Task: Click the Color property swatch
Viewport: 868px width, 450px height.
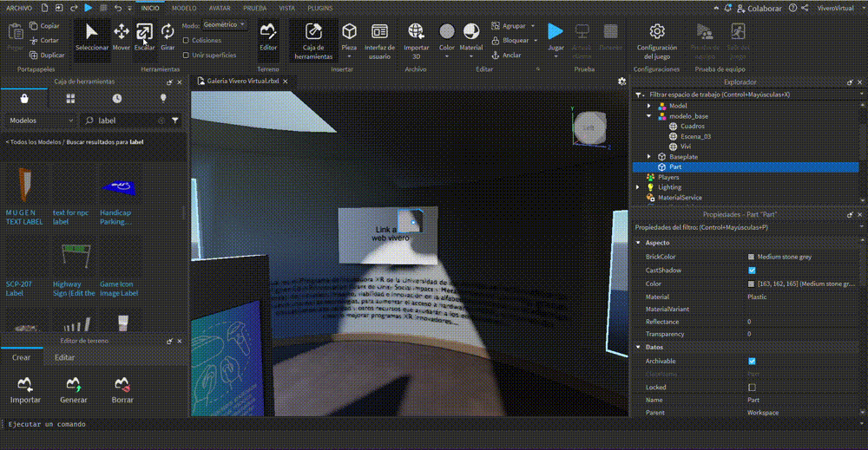Action: point(752,284)
